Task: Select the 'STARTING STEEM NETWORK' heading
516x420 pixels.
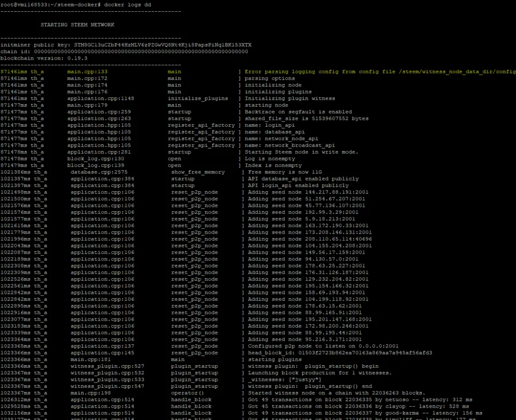Action: coord(77,25)
